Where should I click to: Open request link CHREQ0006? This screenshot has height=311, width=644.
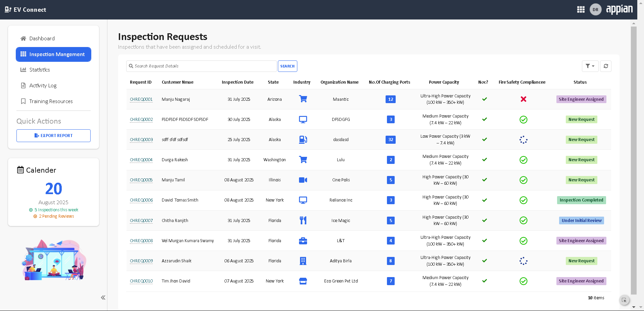click(x=141, y=200)
